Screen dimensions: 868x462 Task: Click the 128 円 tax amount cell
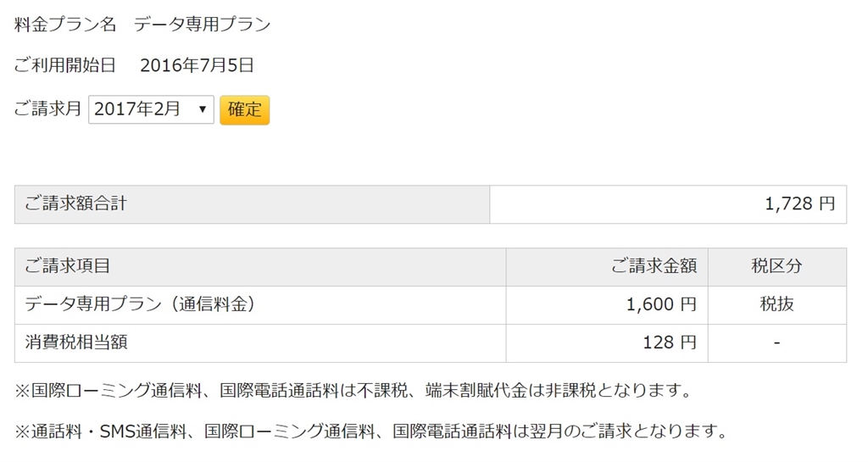(x=669, y=342)
